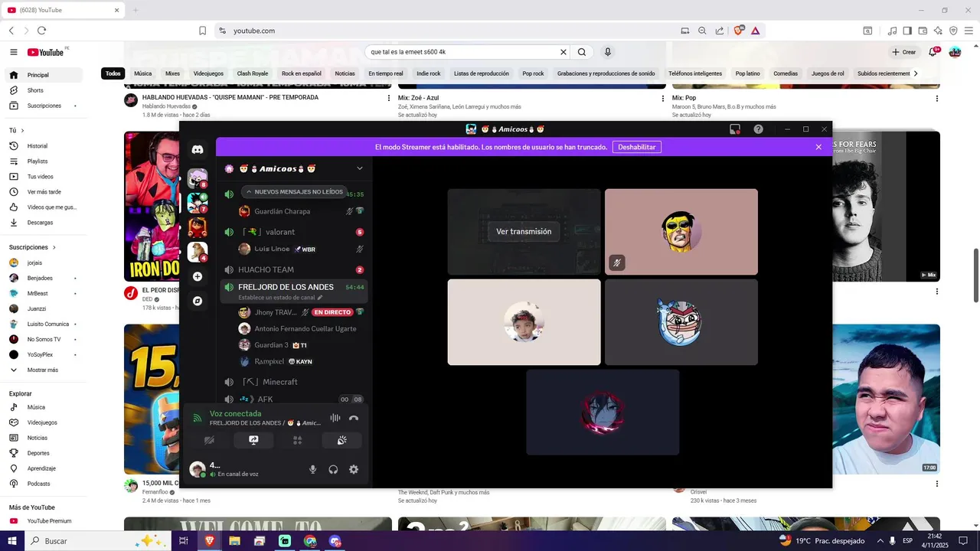Open Brave Shields lion icon

click(739, 31)
